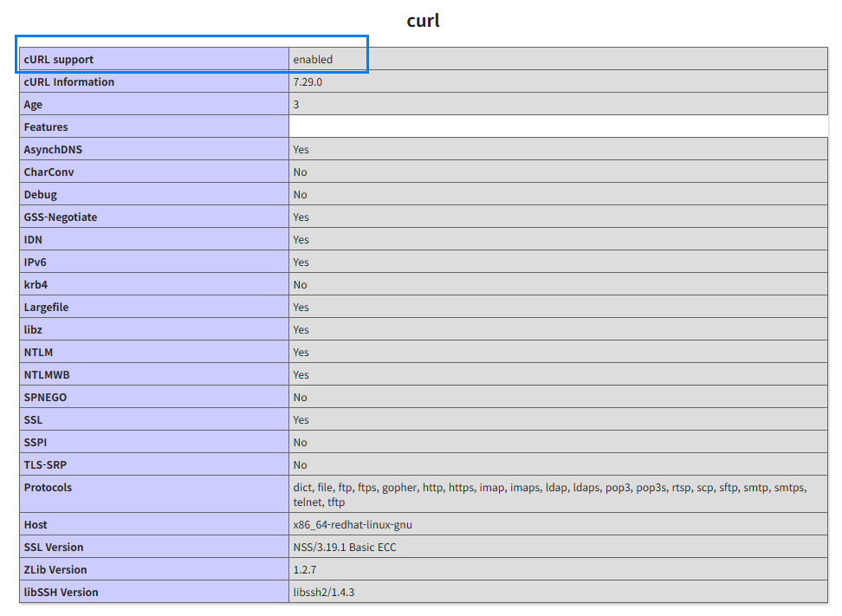This screenshot has height=616, width=842.
Task: Select the 'SPNEGO' label
Action: (x=45, y=398)
